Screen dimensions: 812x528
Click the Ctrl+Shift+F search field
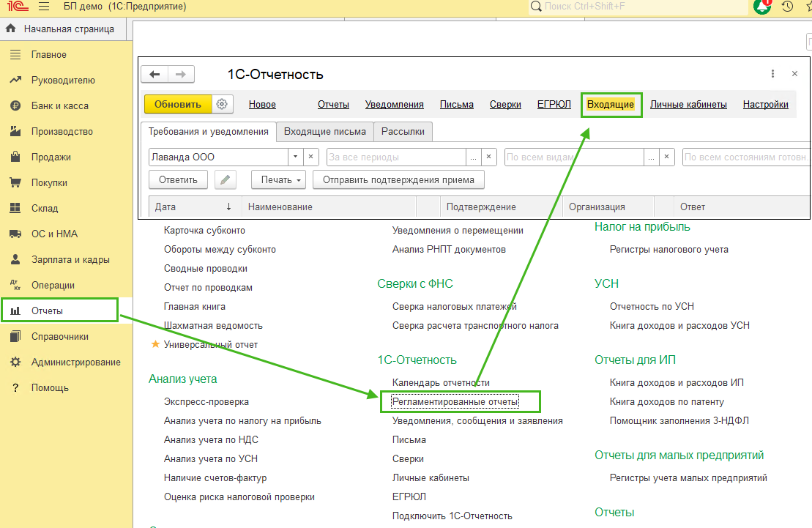pos(638,6)
